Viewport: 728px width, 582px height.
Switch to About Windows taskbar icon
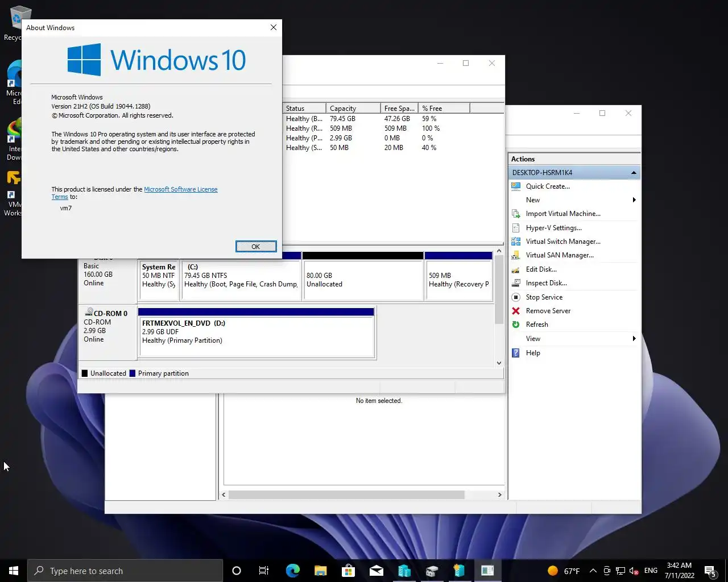(x=487, y=571)
